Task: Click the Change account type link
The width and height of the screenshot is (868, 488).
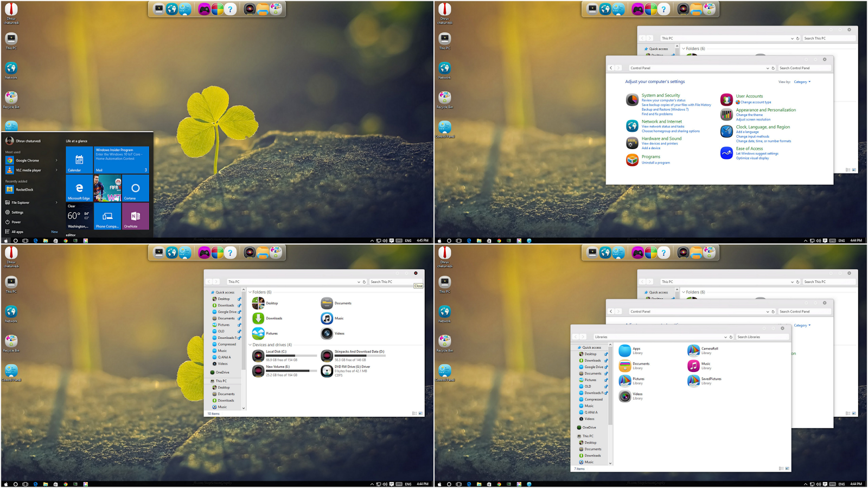Action: click(x=756, y=102)
